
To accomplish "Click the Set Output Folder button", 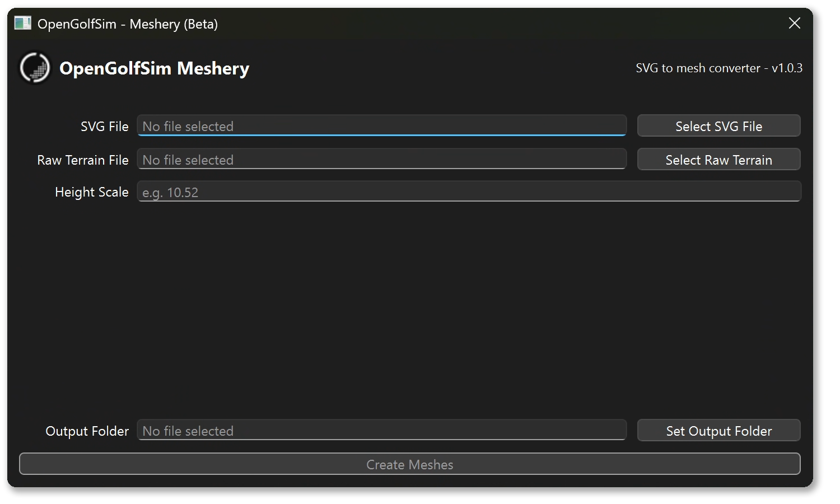I will (x=718, y=431).
